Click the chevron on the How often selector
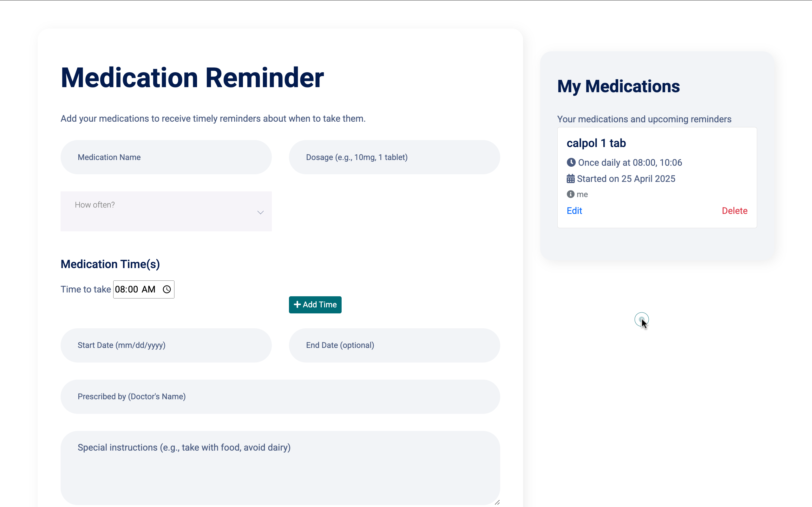The height and width of the screenshot is (507, 812). pyautogui.click(x=260, y=212)
